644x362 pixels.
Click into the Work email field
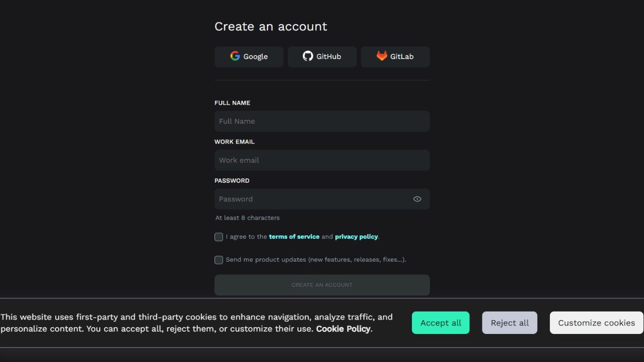(x=322, y=160)
